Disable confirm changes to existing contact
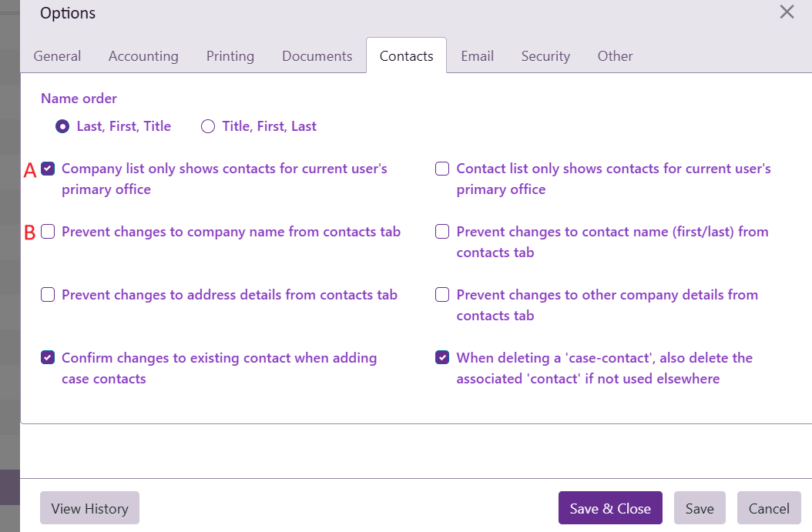Image resolution: width=812 pixels, height=532 pixels. (48, 358)
